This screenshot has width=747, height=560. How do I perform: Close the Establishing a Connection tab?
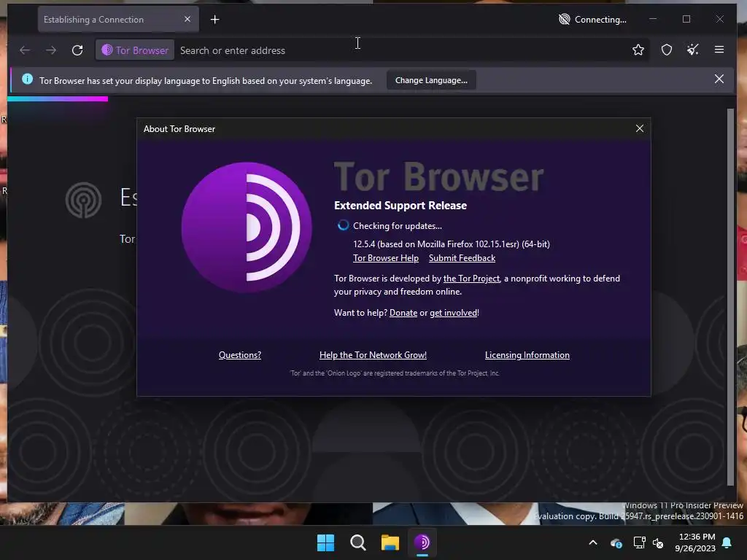click(187, 19)
